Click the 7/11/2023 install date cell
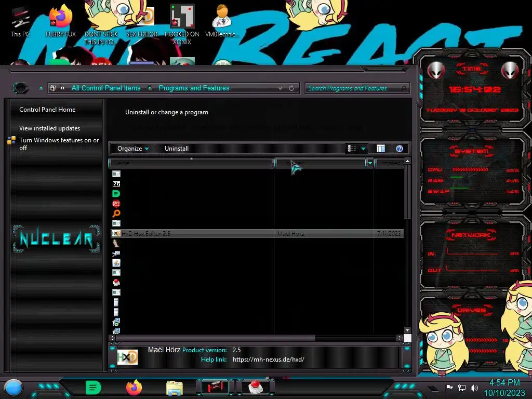The image size is (532, 399). (389, 234)
